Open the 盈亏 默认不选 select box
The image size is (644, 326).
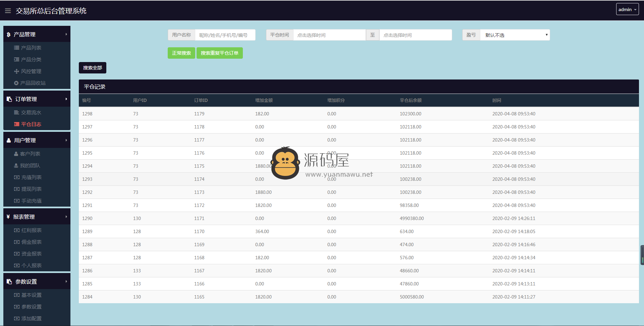(515, 35)
